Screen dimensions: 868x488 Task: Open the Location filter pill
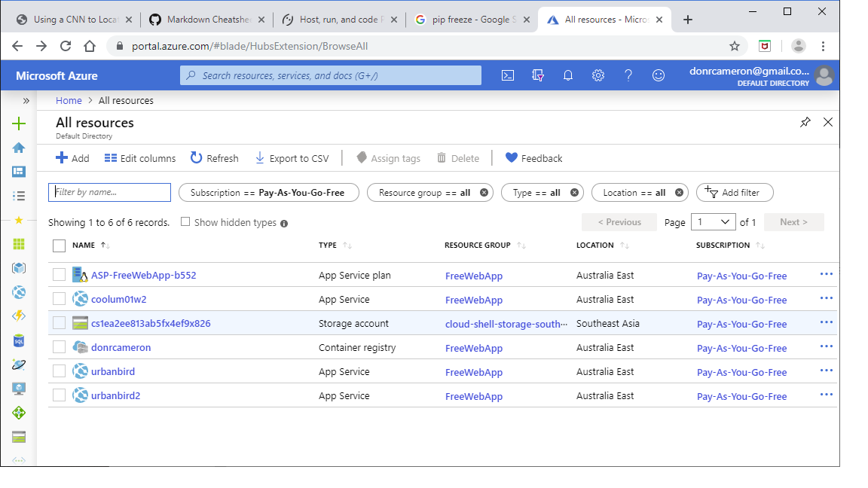(x=634, y=193)
